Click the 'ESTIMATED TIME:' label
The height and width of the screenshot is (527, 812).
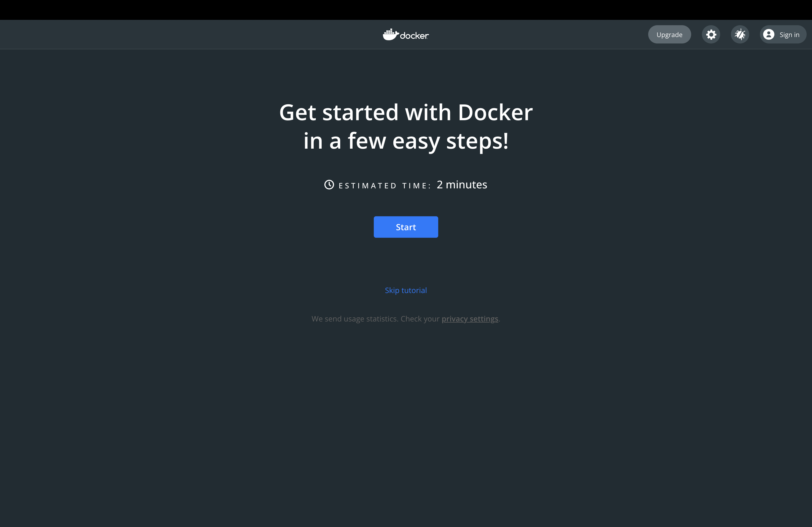[385, 186]
